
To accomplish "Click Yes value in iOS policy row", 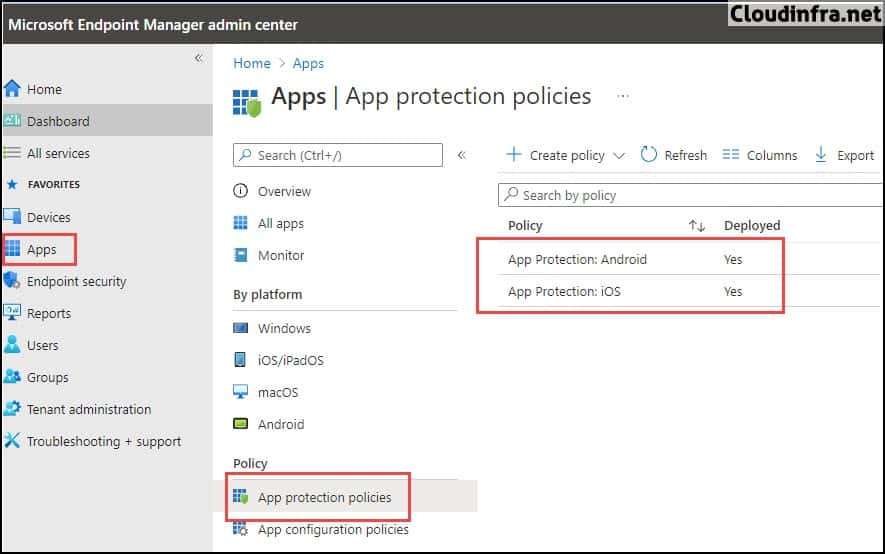I will (x=733, y=292).
